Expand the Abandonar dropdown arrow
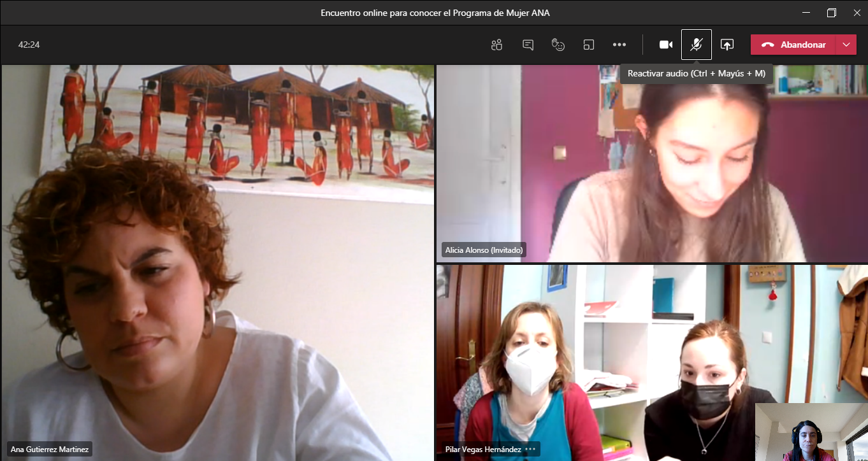868x461 pixels. (846, 45)
